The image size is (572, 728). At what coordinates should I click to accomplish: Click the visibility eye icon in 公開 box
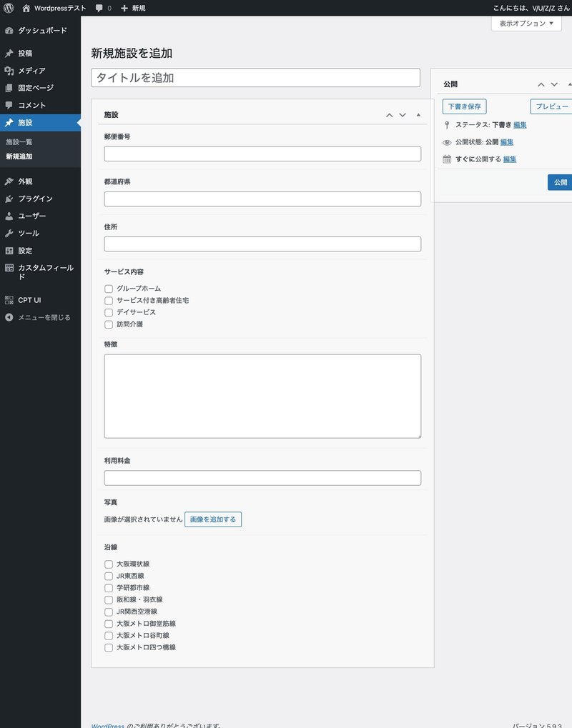pyautogui.click(x=447, y=143)
